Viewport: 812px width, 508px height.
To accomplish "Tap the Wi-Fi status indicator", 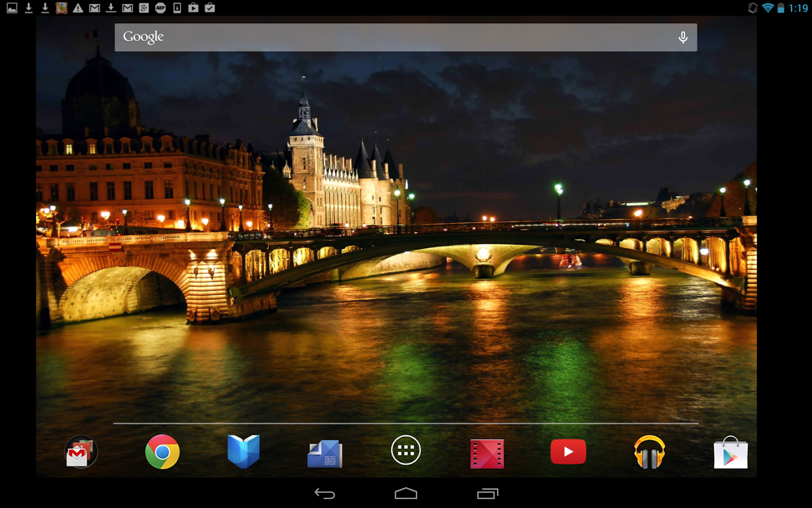I will 769,7.
